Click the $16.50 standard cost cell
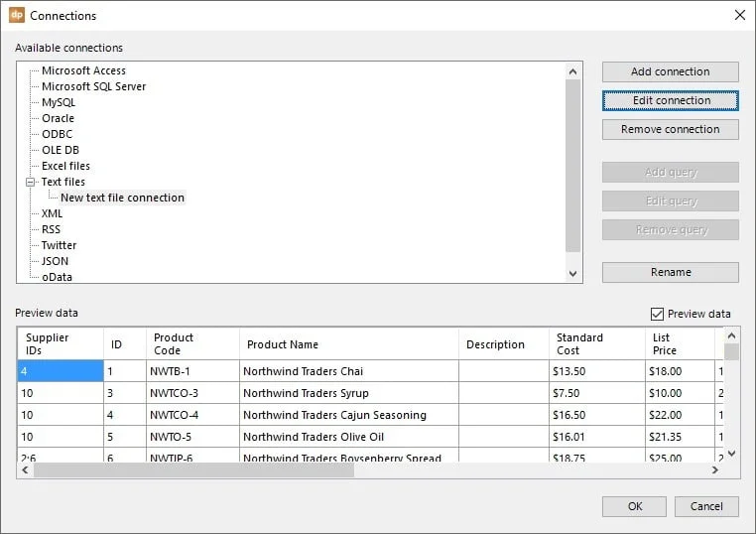Viewport: 756px width, 534px height. (597, 414)
